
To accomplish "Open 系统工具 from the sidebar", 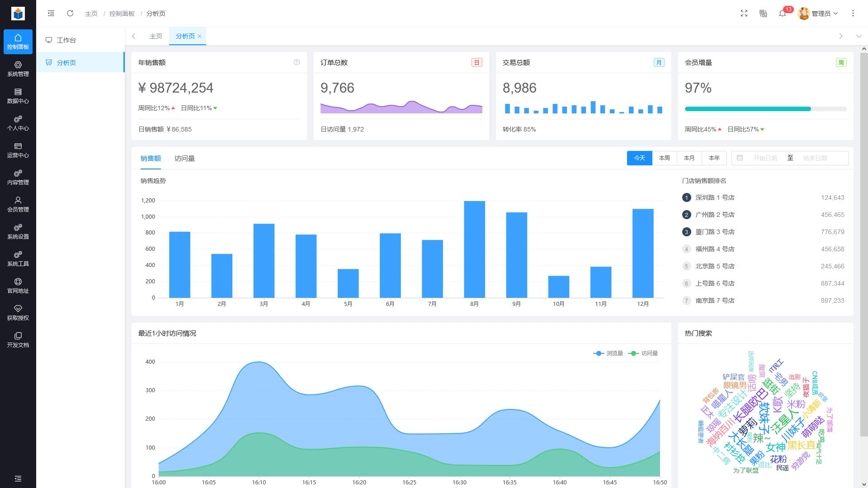I will coord(18,259).
